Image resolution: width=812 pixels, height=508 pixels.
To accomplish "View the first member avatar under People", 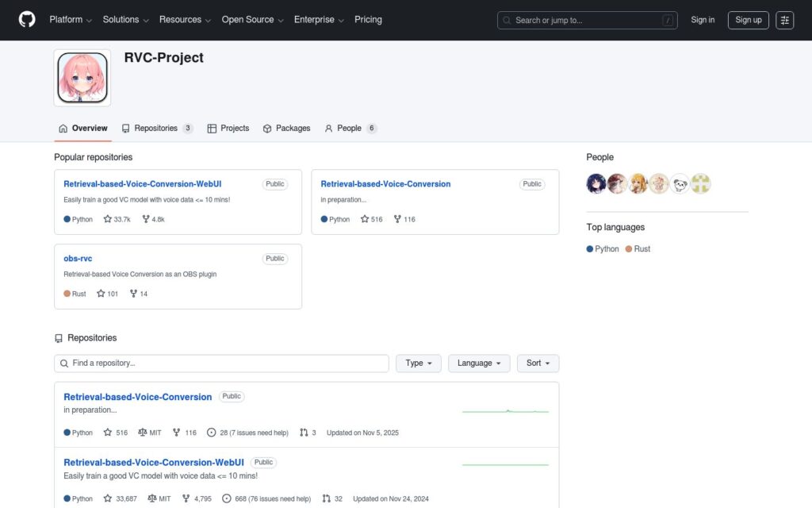I will pos(596,183).
